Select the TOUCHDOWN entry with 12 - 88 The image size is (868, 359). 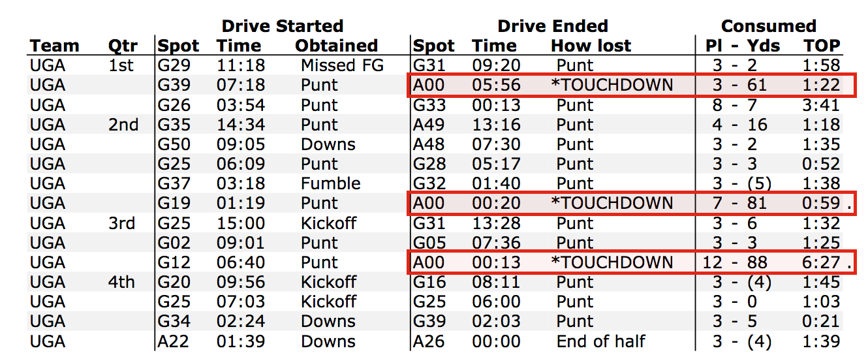click(x=612, y=262)
